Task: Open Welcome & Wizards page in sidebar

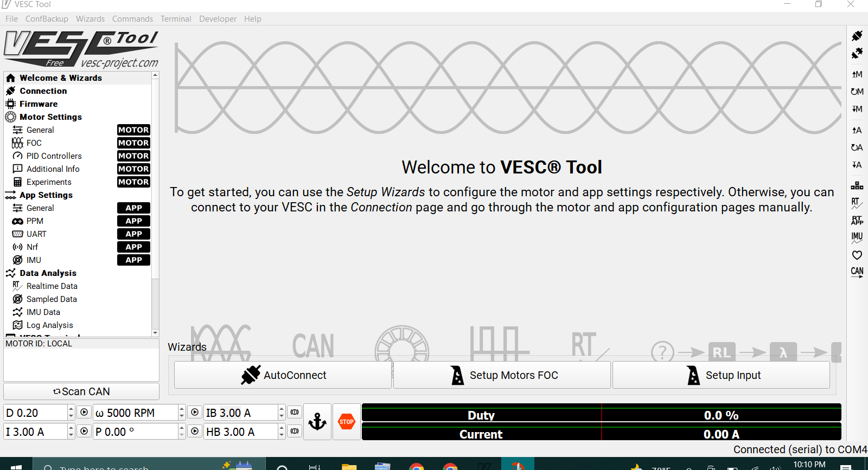Action: pos(78,78)
